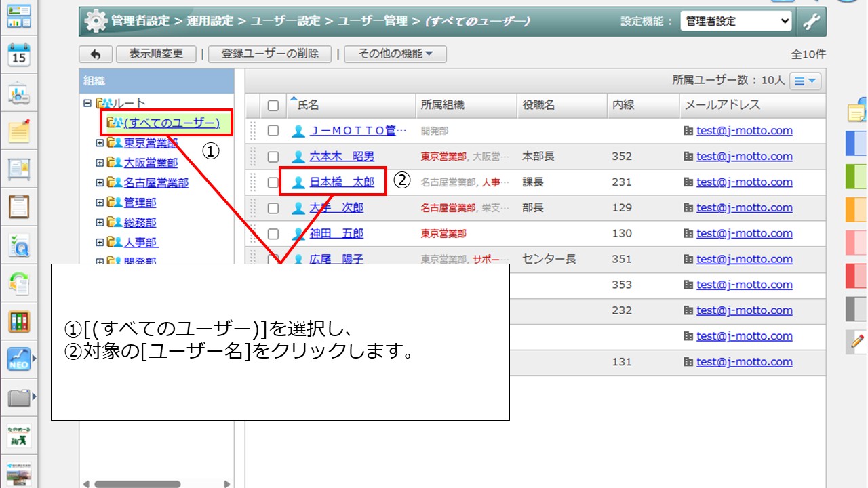Click the gray folder icon in left sidebar

click(19, 397)
